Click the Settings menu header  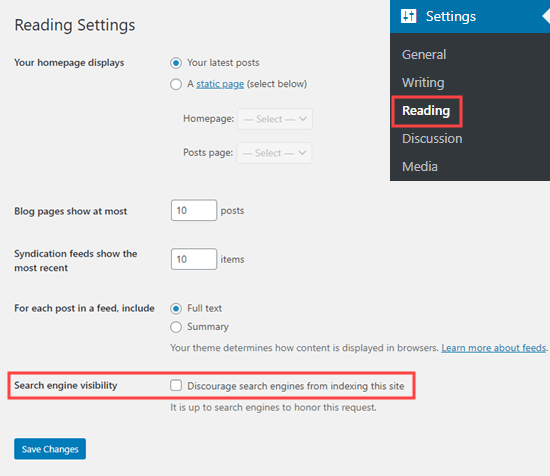(470, 16)
